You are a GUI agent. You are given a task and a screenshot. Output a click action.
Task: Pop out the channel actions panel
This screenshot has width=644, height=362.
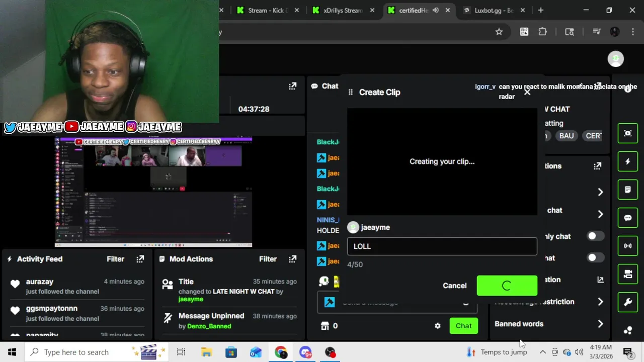pyautogui.click(x=597, y=166)
